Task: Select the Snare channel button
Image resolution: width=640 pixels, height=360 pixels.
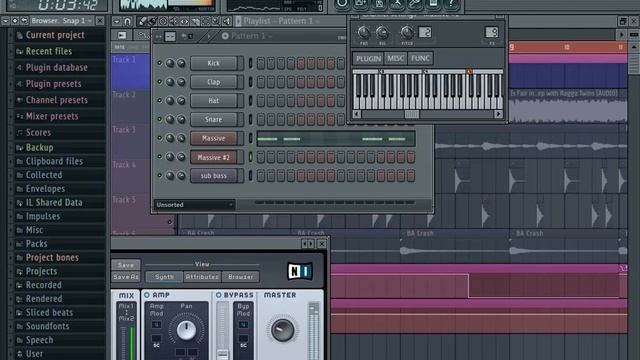Action: tap(213, 120)
